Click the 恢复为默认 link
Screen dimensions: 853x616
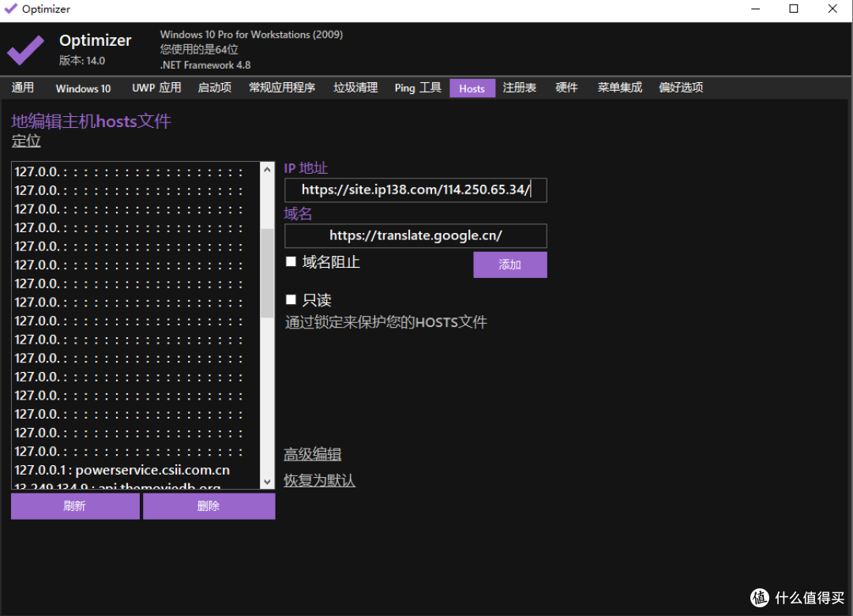[x=319, y=480]
